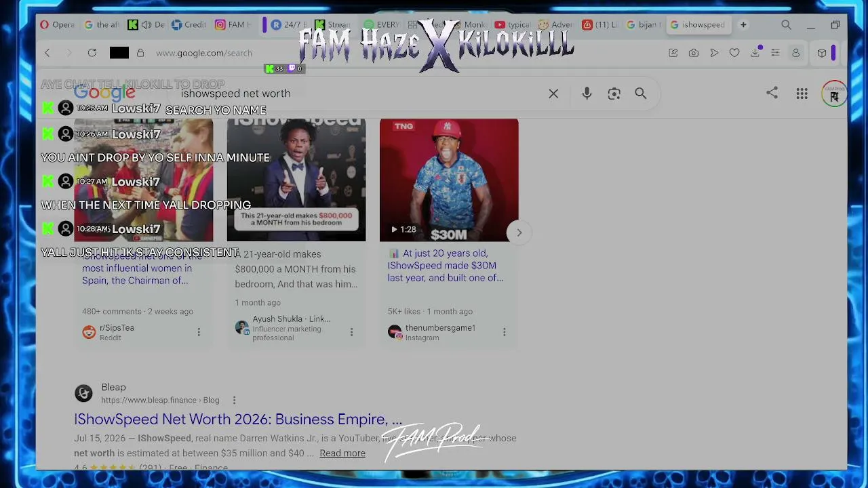Open the IShowSpeed made $30M Instagram post
This screenshot has width=868, height=488.
(446, 266)
